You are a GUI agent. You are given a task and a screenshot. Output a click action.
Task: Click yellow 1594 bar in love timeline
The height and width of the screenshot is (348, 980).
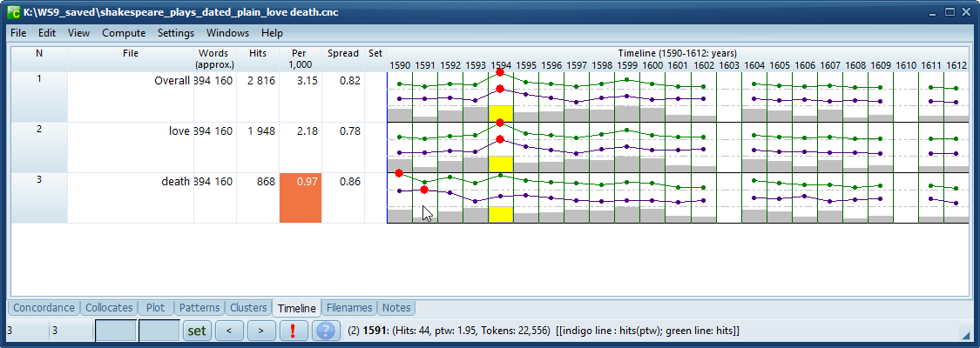(501, 164)
